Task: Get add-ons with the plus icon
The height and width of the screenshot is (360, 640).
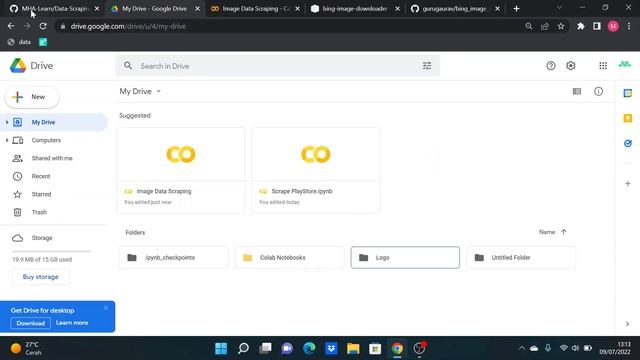Action: (628, 184)
